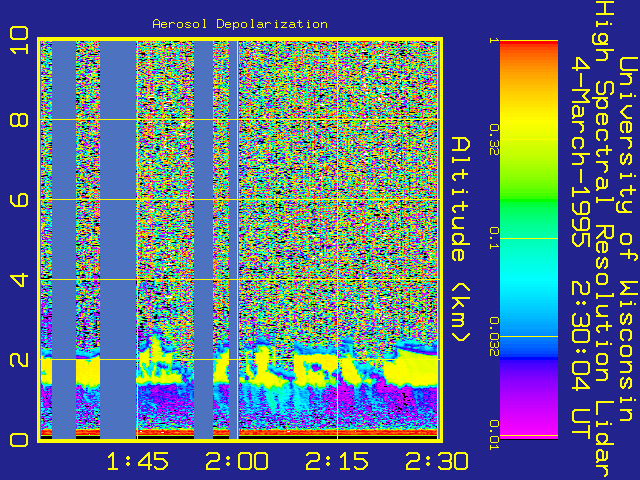Click the time axis label '2:15'
Screen dimensions: 640x480
click(x=337, y=461)
